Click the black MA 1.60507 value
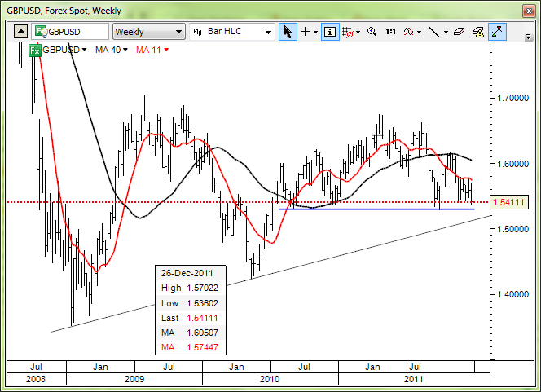541x392 pixels. point(203,333)
